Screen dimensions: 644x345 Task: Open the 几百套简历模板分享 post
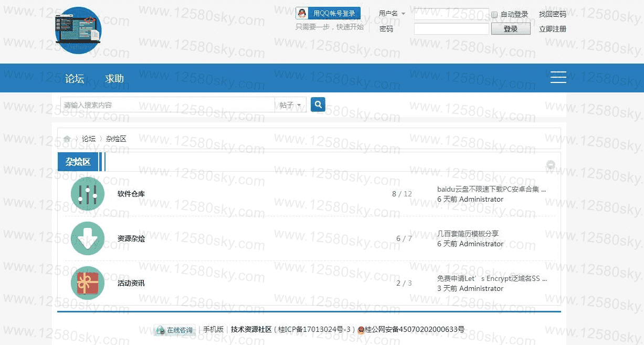(468, 234)
